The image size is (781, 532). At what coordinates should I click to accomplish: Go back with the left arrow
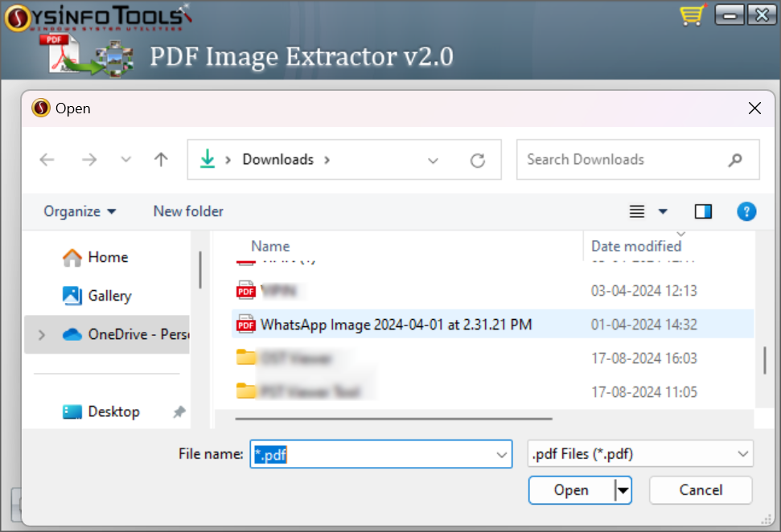coord(47,160)
